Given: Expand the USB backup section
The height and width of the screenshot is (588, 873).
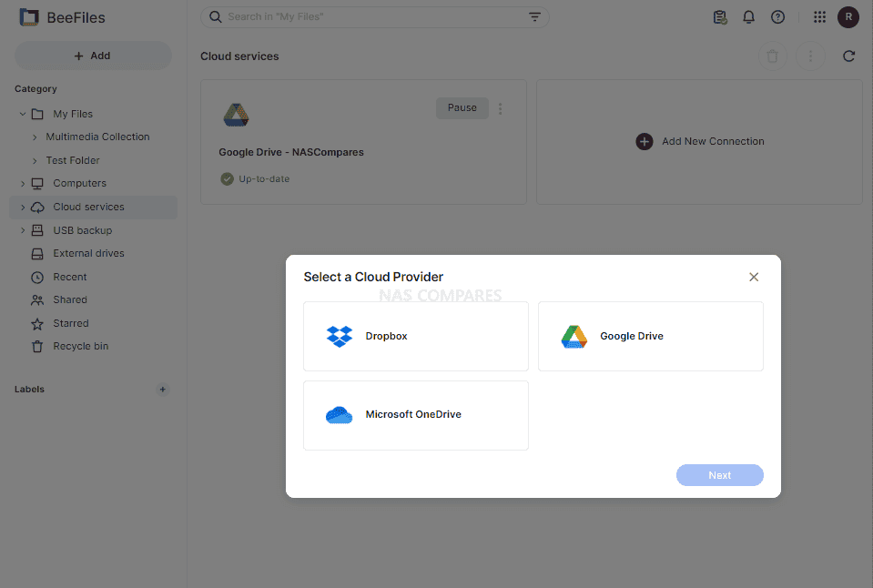Looking at the screenshot, I should coord(23,229).
